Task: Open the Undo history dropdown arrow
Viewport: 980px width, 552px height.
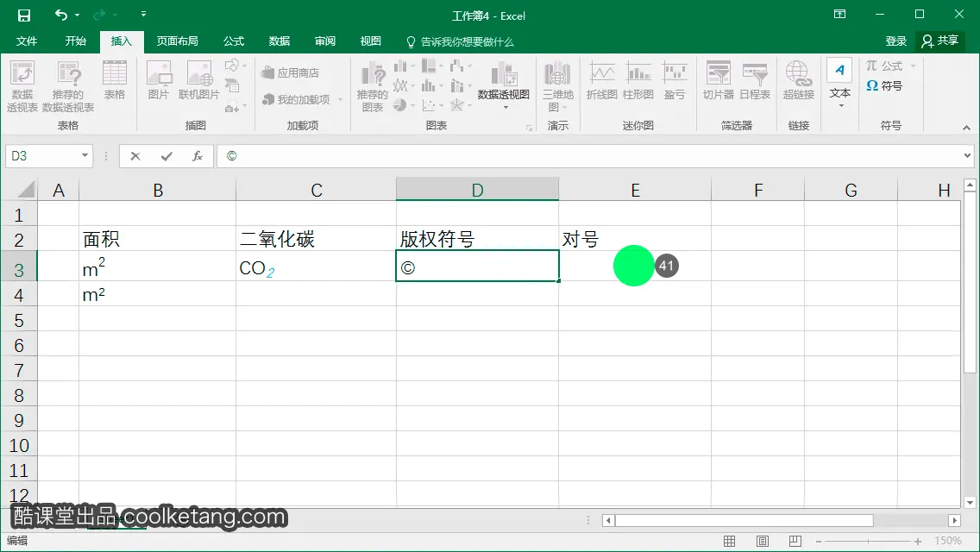Action: click(77, 15)
